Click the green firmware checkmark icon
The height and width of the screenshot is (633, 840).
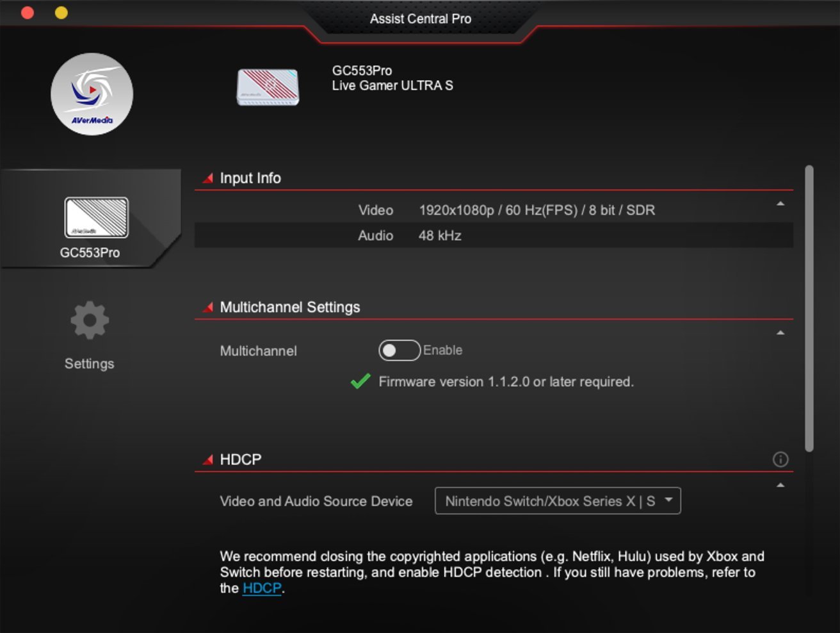(x=360, y=381)
